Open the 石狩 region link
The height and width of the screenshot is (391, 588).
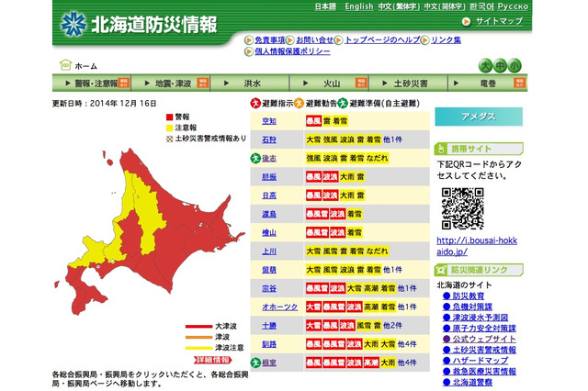pyautogui.click(x=269, y=140)
